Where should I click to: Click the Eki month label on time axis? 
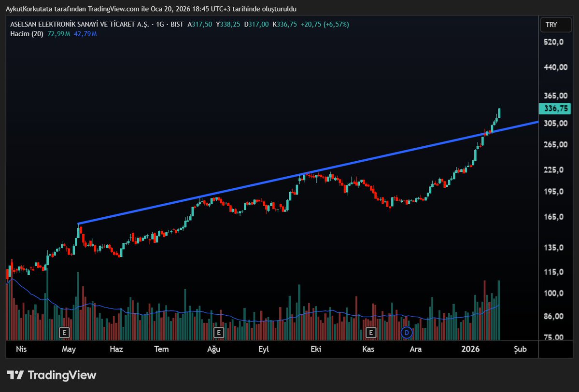click(x=316, y=349)
